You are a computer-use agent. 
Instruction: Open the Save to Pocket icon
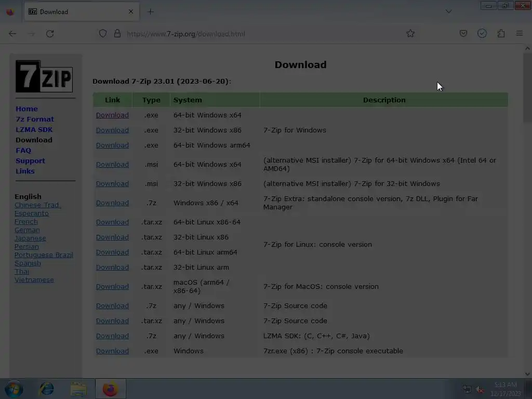click(x=463, y=33)
